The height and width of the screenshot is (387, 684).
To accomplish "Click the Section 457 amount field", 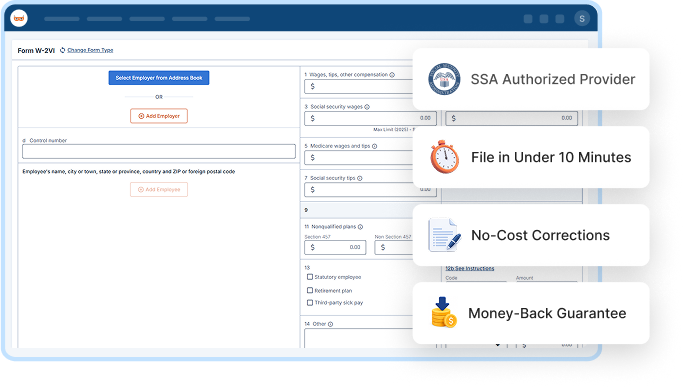I will click(x=335, y=247).
